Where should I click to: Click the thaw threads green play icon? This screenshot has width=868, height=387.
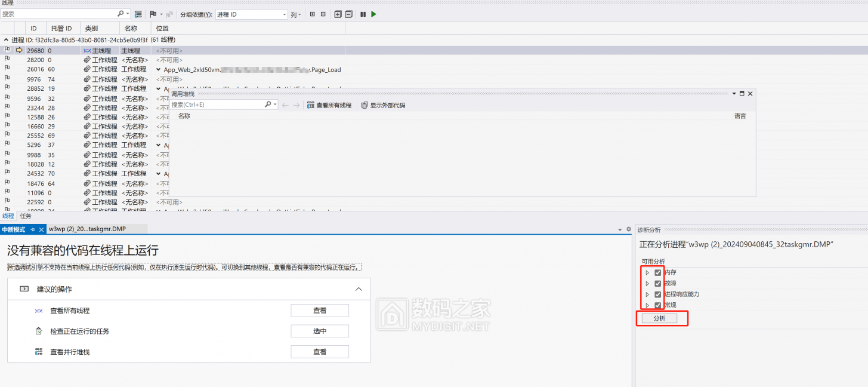tap(373, 14)
